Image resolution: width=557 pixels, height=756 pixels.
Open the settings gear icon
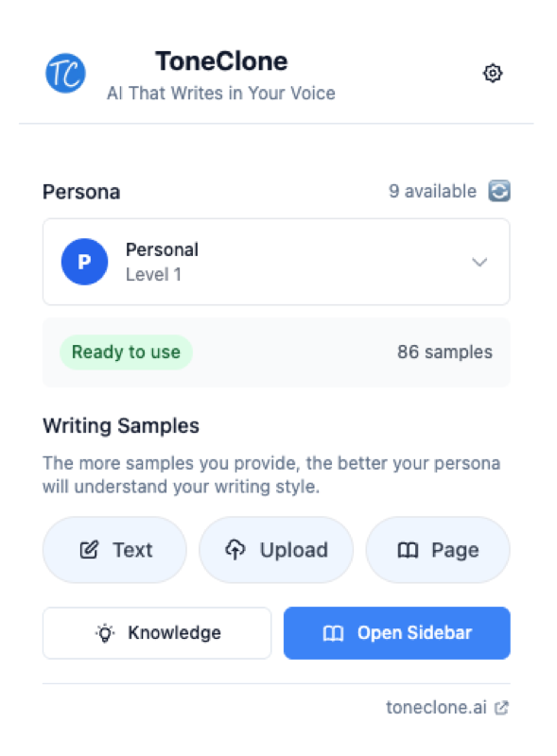[493, 73]
